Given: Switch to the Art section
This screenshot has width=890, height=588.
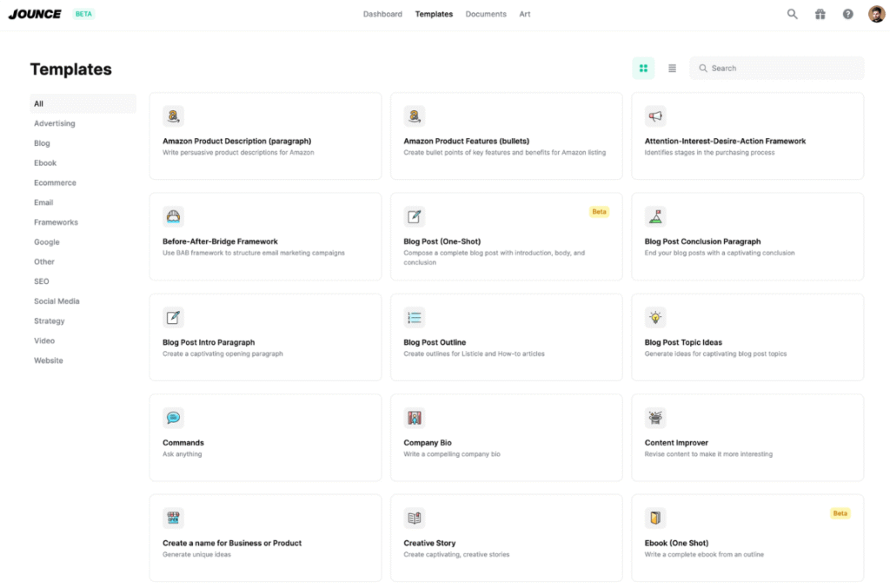Looking at the screenshot, I should tap(525, 14).
